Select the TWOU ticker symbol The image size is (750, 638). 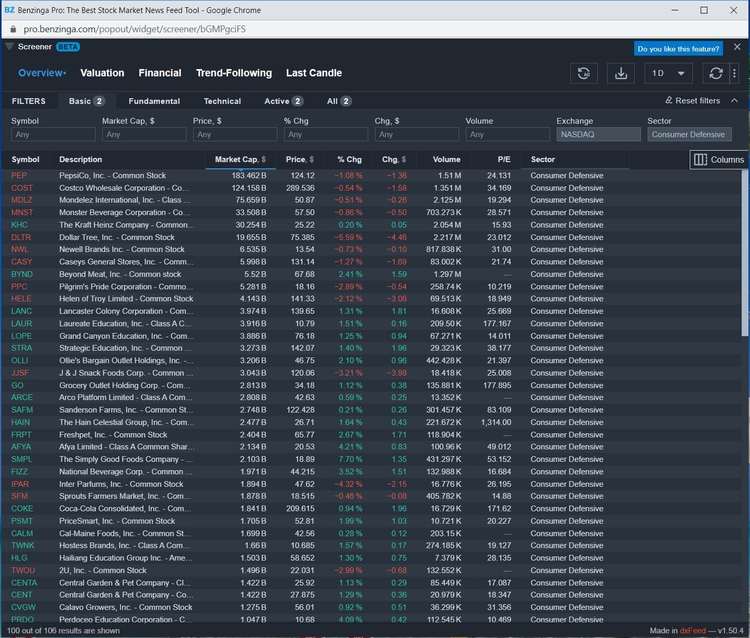(x=23, y=570)
